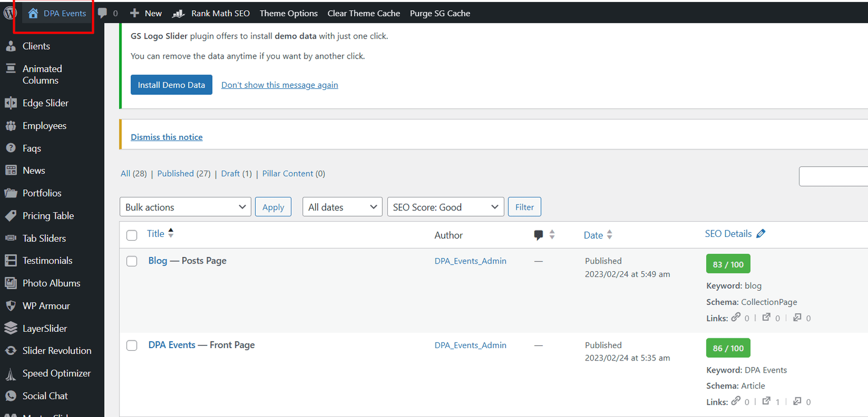Click the Testimonials sidebar icon
Image resolution: width=868 pixels, height=417 pixels.
coord(11,261)
